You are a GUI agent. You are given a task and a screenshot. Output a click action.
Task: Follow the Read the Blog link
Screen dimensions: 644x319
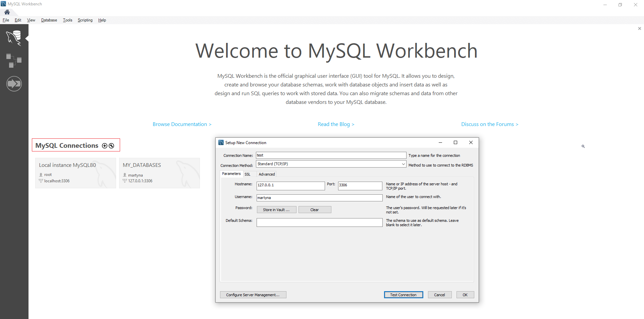pos(336,124)
